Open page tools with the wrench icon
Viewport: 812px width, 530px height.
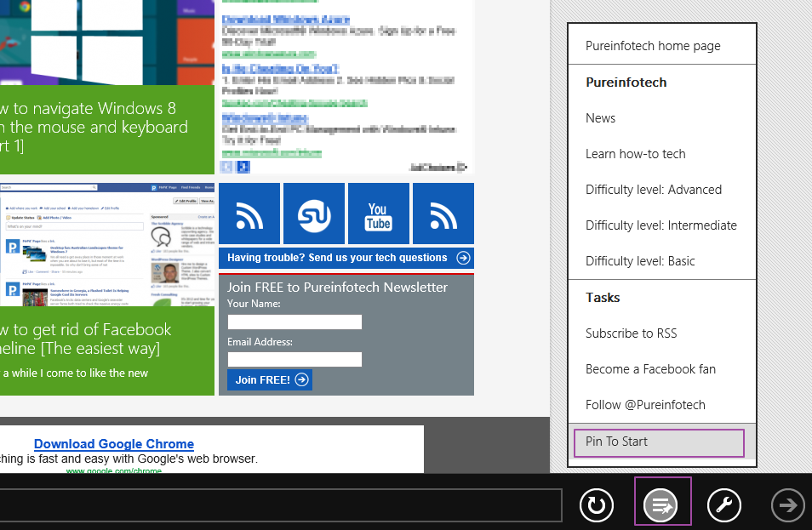pyautogui.click(x=724, y=504)
